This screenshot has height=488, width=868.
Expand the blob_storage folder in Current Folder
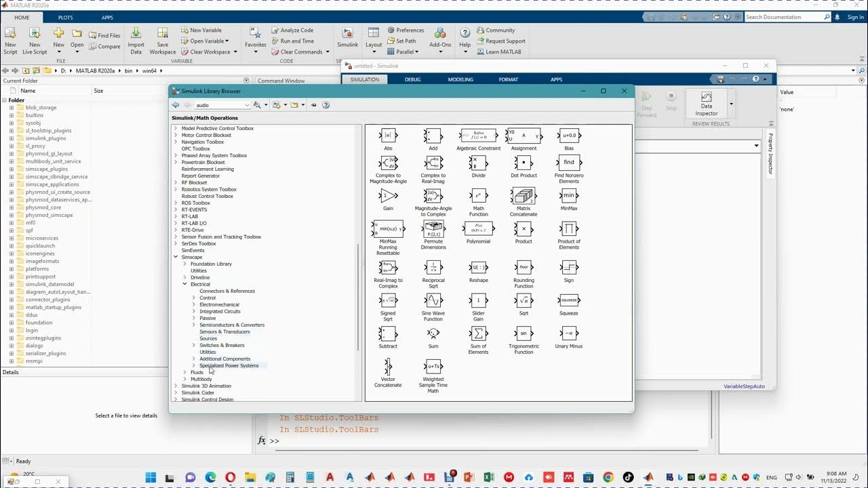12,107
